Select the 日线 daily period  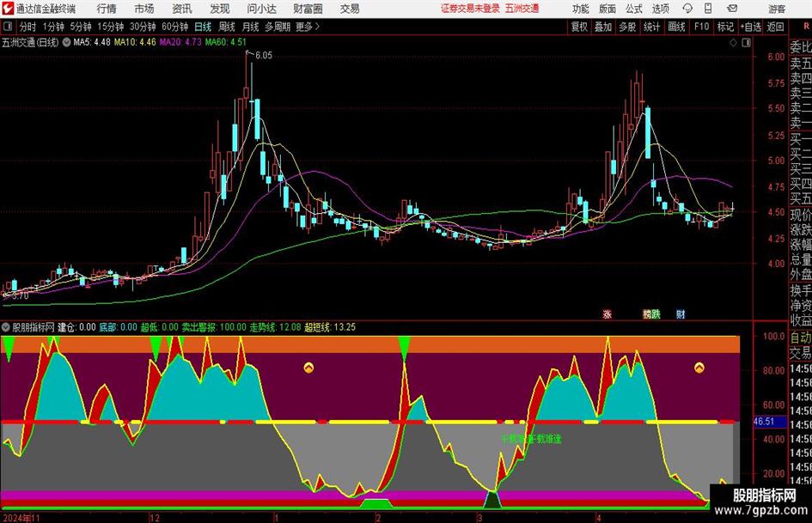[x=203, y=27]
